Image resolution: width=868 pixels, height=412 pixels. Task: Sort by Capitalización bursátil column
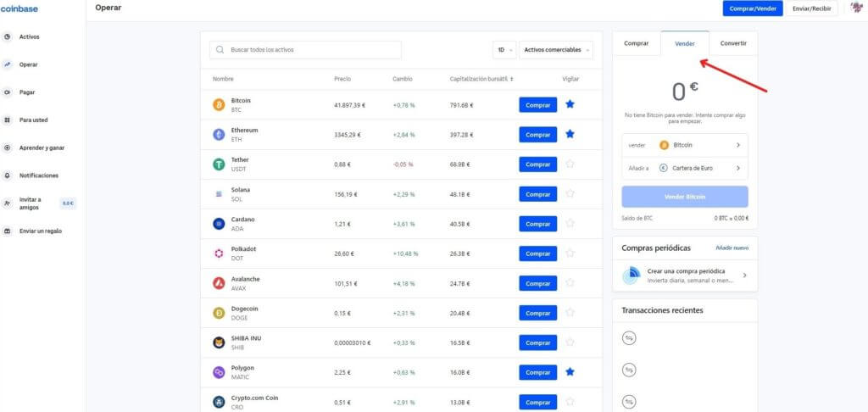[x=481, y=79]
